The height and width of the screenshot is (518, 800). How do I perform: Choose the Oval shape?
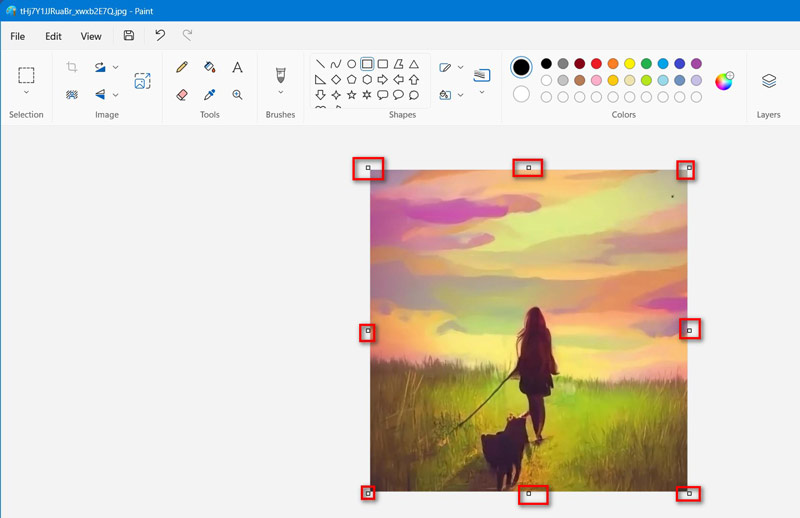(x=352, y=64)
